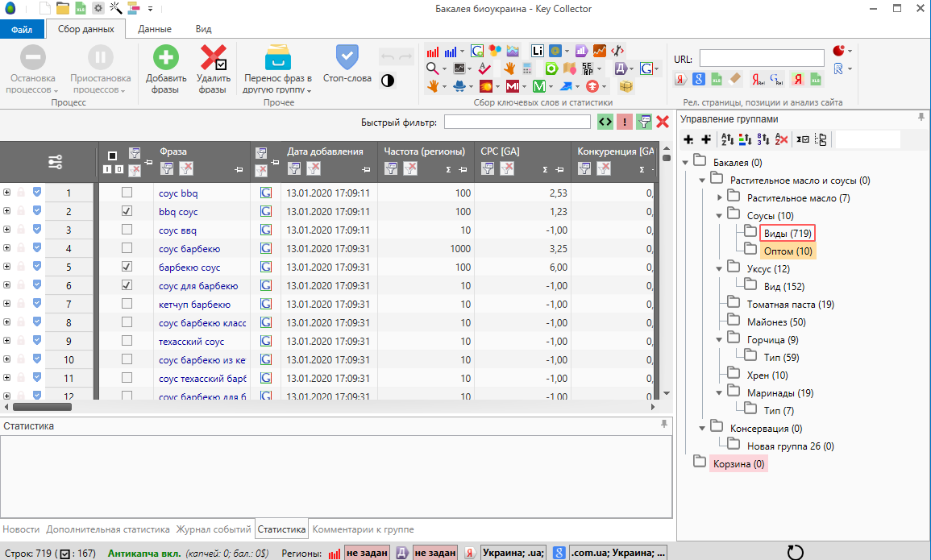931x560 pixels.
Task: Uncheck the checkbox for 'барбекю соус' row
Action: (127, 267)
